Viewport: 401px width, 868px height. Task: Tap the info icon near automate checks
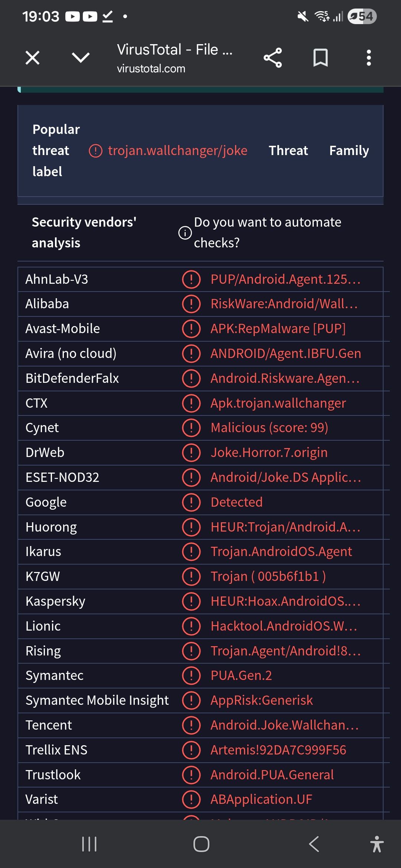[x=185, y=233]
